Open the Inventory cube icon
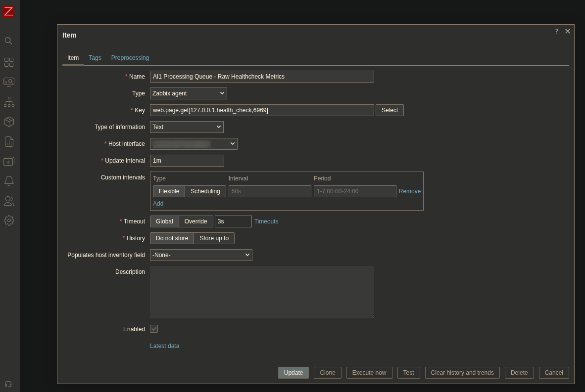 pyautogui.click(x=9, y=122)
